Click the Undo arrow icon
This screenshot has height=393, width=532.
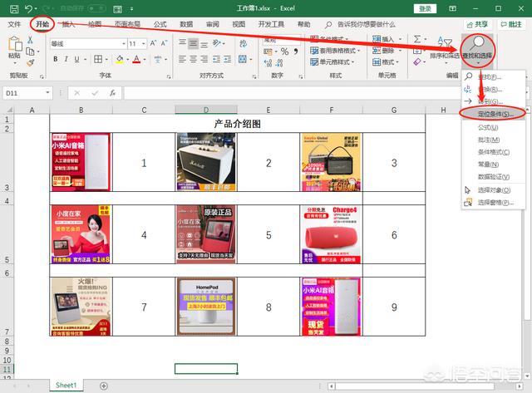point(31,8)
